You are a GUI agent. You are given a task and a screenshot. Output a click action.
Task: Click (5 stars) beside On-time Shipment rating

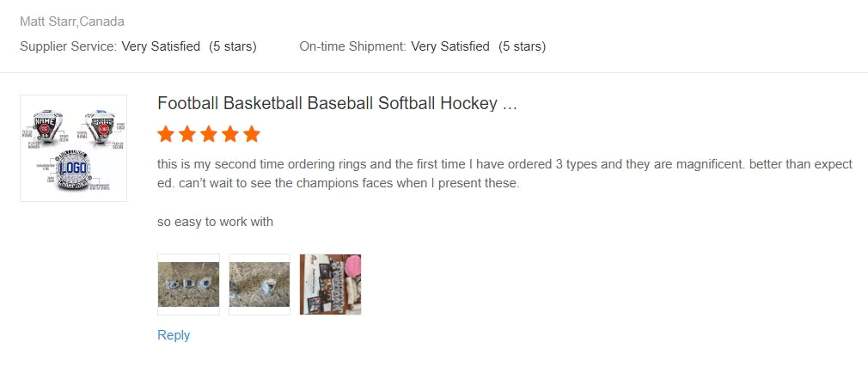point(523,46)
